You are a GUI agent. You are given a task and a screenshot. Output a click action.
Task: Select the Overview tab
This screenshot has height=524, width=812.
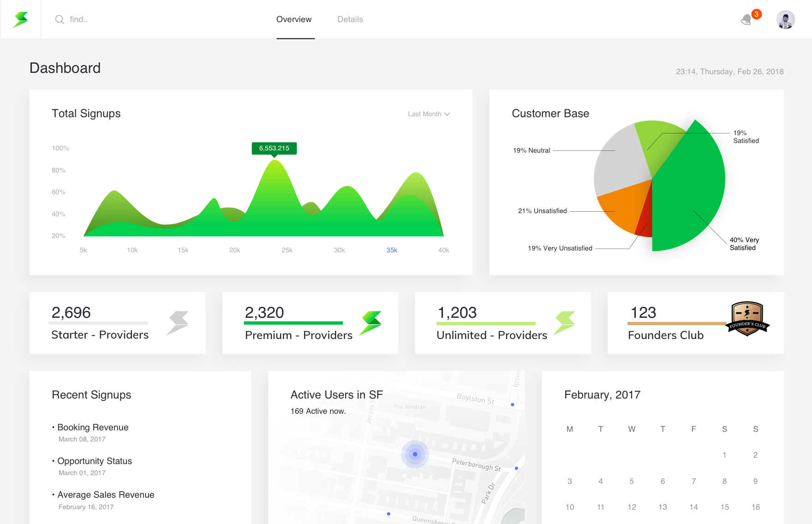coord(294,19)
